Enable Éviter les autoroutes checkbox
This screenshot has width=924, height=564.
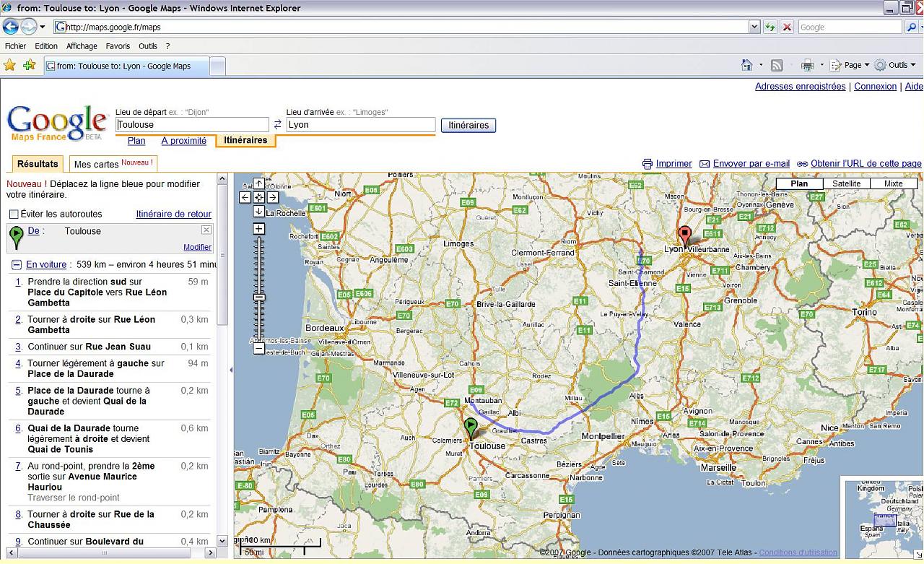(14, 214)
